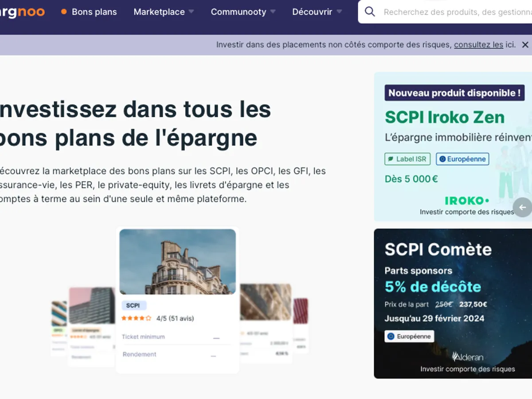Viewport: 532px width, 399px height.
Task: Go to previous slide with arrow button
Action: [522, 207]
